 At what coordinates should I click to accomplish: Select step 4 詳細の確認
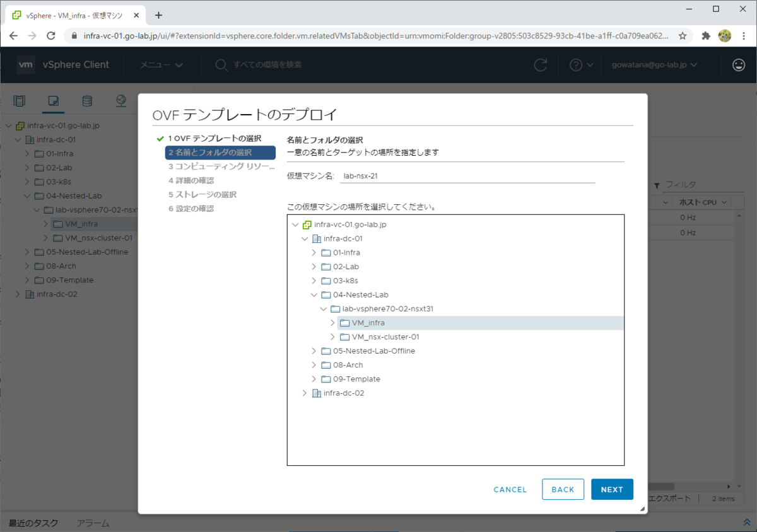tap(191, 180)
